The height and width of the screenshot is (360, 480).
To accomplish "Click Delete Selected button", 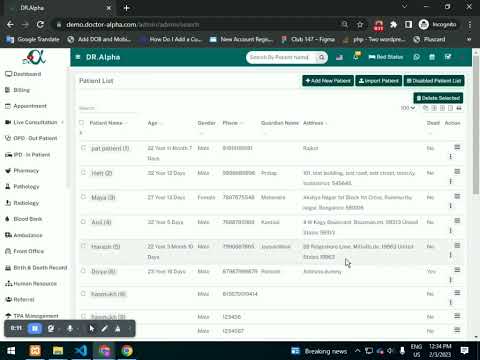I will [x=438, y=98].
